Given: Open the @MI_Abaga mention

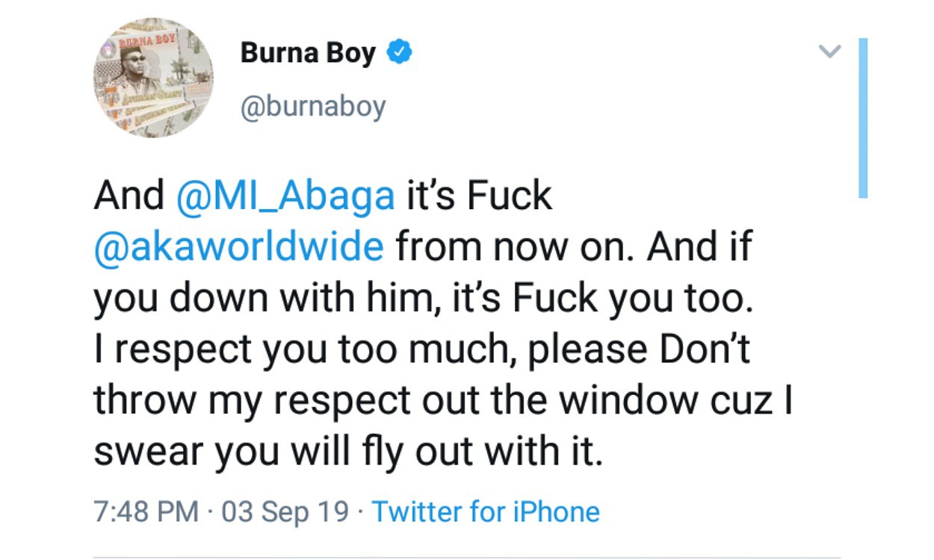Looking at the screenshot, I should (285, 196).
